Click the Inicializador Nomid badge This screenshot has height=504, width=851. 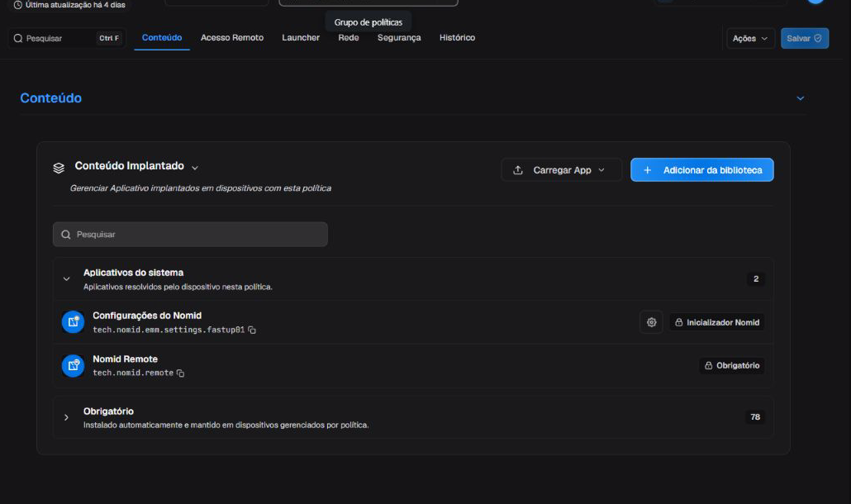tap(716, 322)
